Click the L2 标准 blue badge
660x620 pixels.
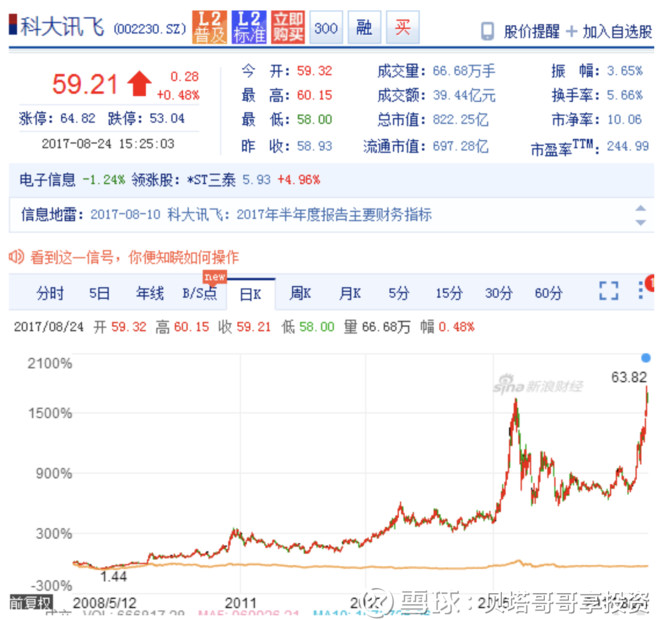249,27
